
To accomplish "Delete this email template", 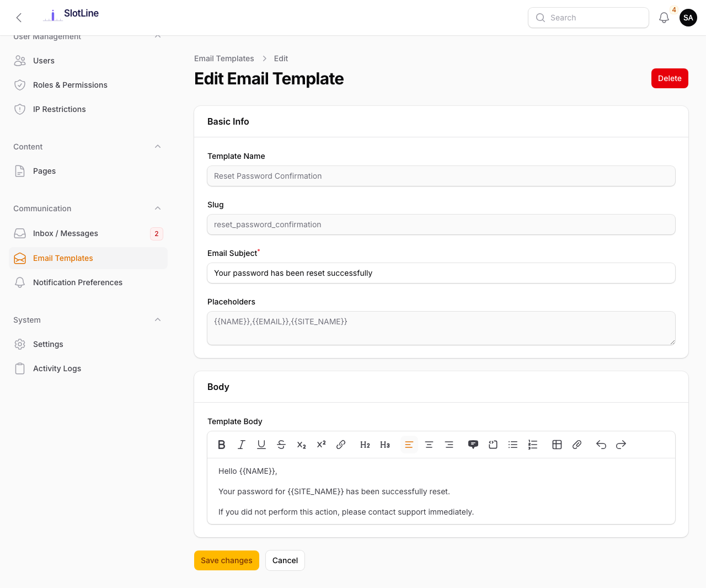I will 670,78.
